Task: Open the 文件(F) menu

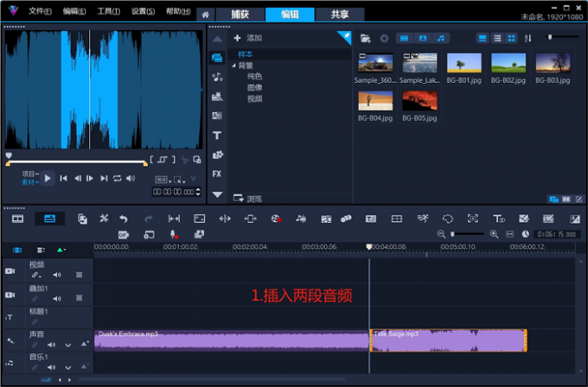Action: pos(40,11)
